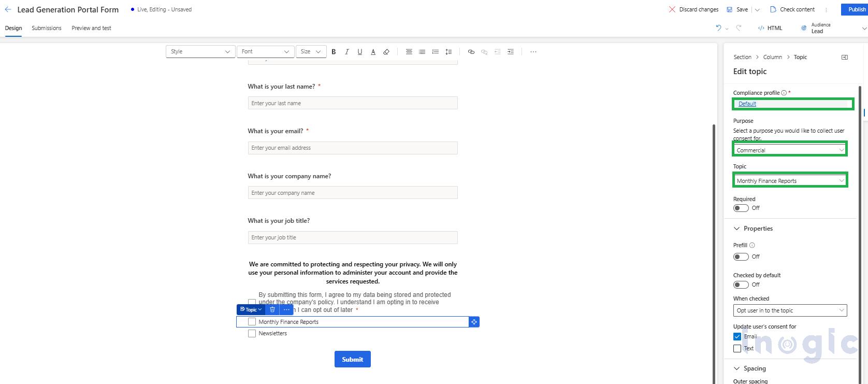
Task: Open text alignment options
Action: [x=409, y=52]
